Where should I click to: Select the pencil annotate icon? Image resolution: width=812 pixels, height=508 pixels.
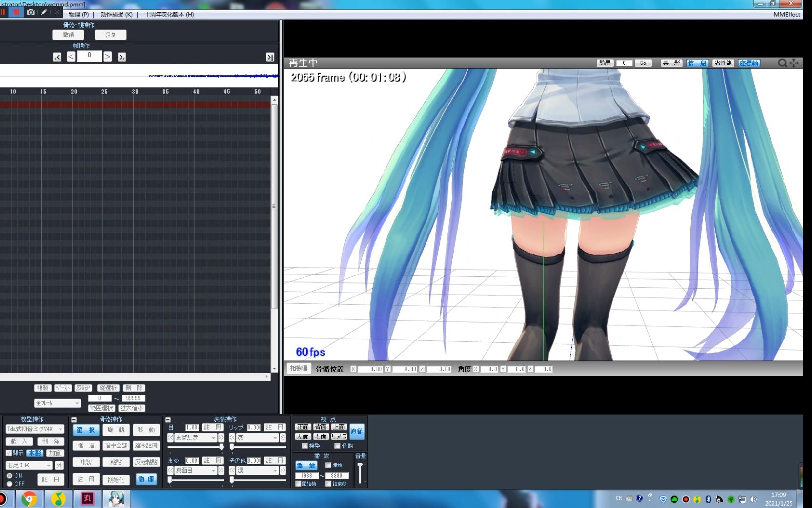click(44, 12)
